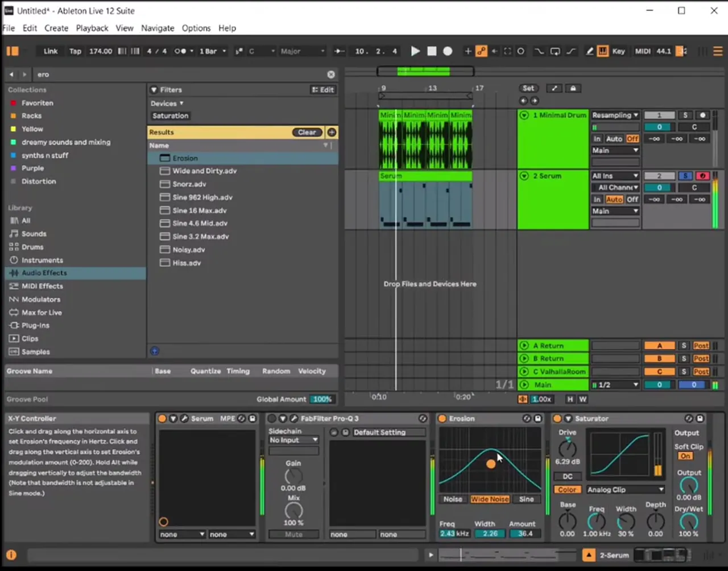Screen dimensions: 728x571
Task: Select Sine mode in Erosion
Action: point(527,499)
